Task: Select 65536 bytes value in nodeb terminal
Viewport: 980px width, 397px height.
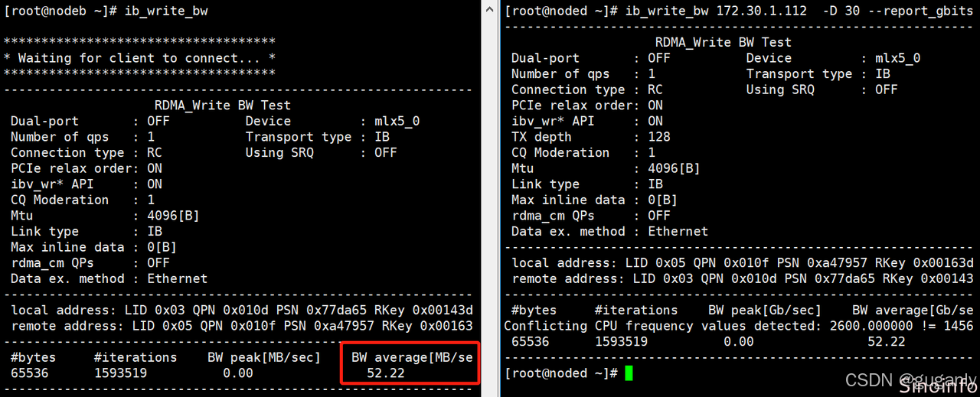Action: [x=30, y=373]
